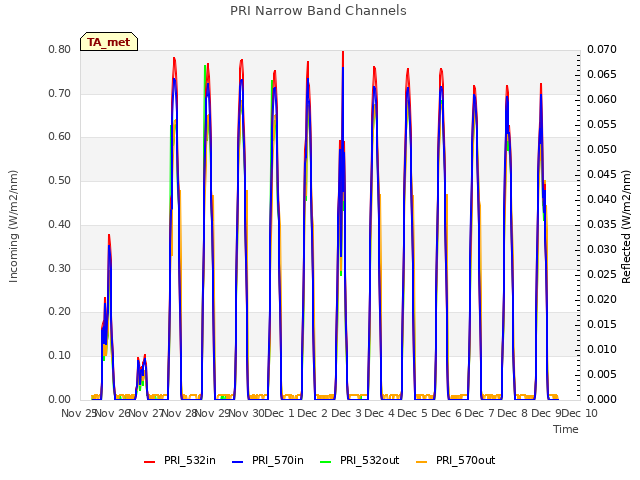
Task: Click the 0.80 left axis tick label
Action: tap(60, 50)
